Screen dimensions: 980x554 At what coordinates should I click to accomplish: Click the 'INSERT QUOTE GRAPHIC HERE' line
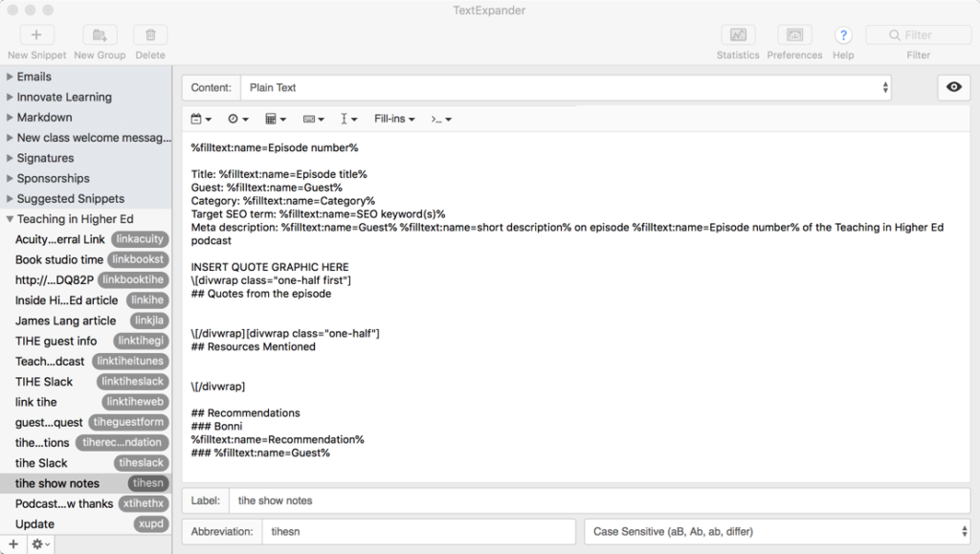point(270,267)
